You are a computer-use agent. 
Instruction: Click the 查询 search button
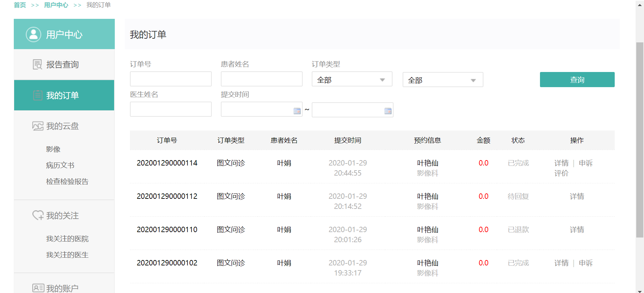577,79
